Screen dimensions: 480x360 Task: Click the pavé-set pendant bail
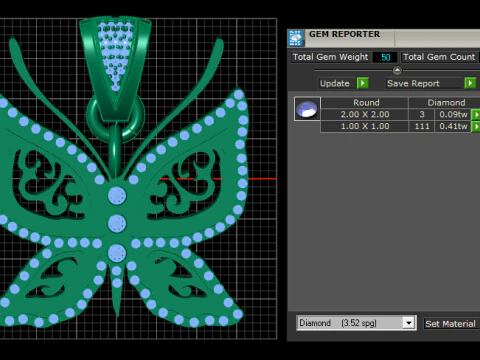coord(115,68)
